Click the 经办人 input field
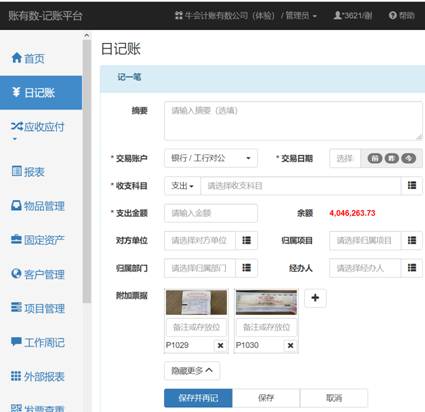 [x=365, y=268]
